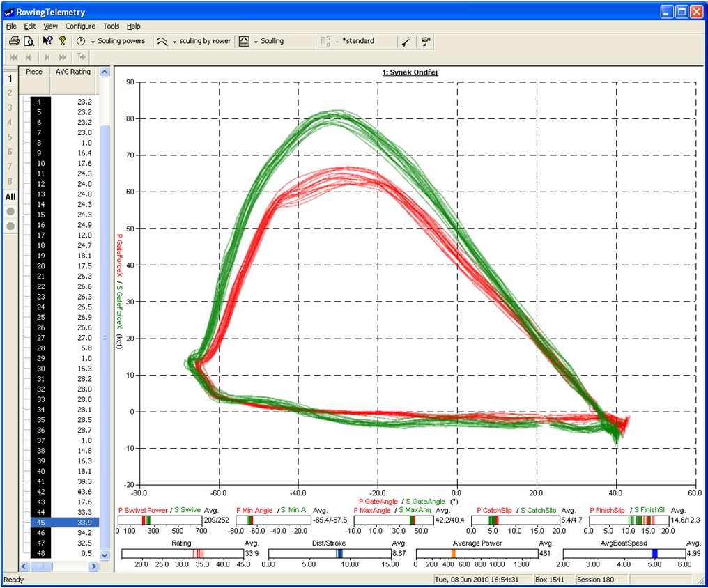Jump to the last stroke with fast-forward
Viewport: 708px width, 588px height.
[x=63, y=57]
